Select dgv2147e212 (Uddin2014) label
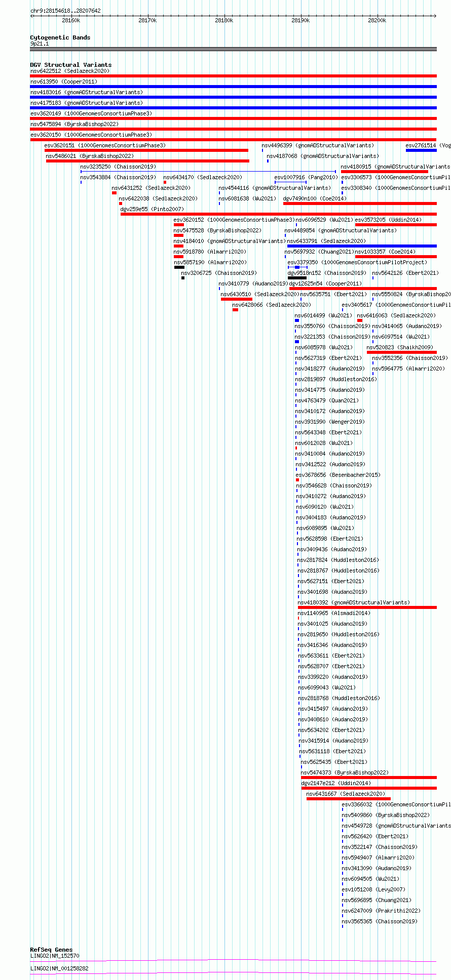Image resolution: width=451 pixels, height=980 pixels. (x=336, y=783)
